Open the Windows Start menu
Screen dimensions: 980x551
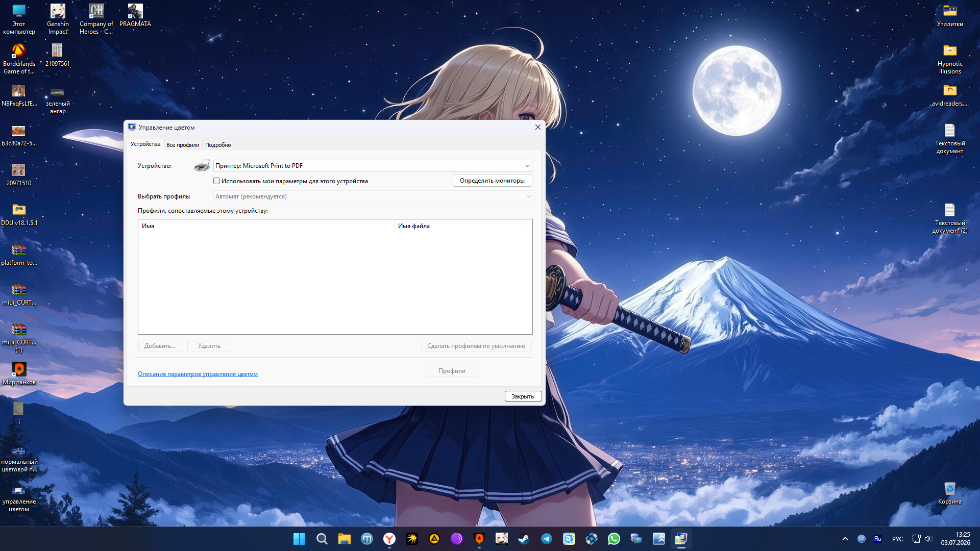click(x=299, y=539)
